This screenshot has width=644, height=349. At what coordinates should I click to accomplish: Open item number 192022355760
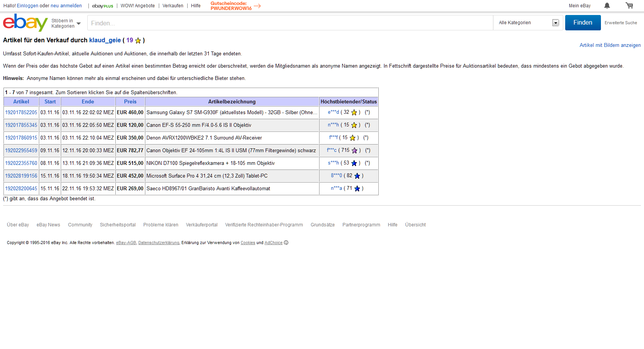[x=21, y=163]
